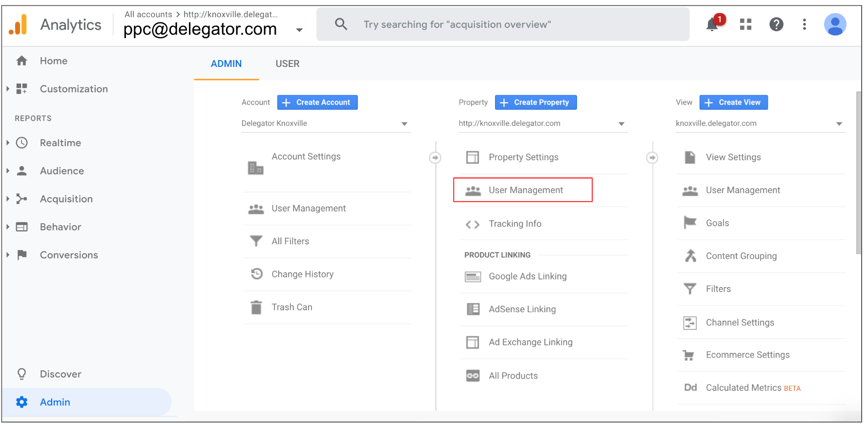Click the property-to-view arrow circle button
The height and width of the screenshot is (429, 868).
click(x=652, y=158)
